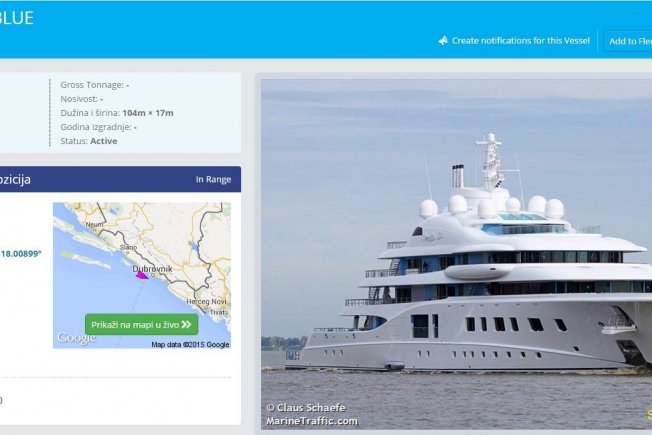652x435 pixels.
Task: Click the Google logo on the map
Action: coord(76,338)
